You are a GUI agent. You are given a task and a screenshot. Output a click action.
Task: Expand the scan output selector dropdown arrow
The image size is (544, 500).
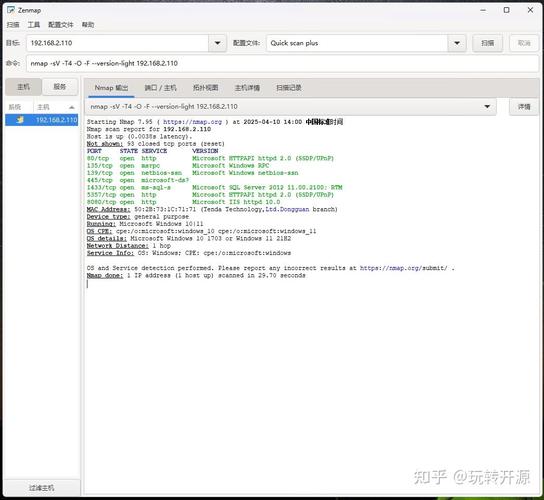click(x=487, y=107)
